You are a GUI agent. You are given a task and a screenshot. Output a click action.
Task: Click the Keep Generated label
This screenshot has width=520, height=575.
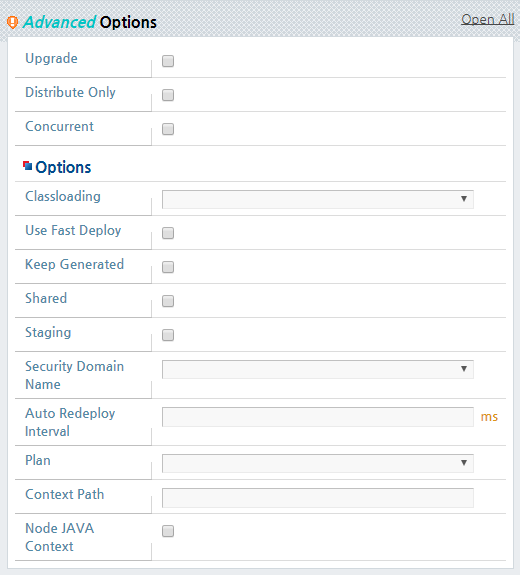click(x=74, y=264)
